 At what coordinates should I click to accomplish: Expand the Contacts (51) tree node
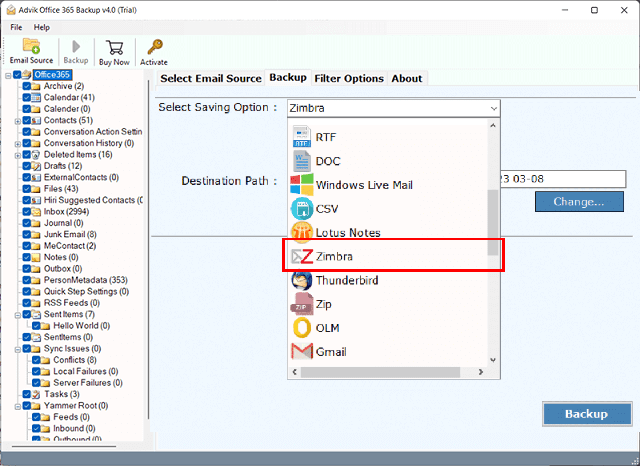(18, 121)
